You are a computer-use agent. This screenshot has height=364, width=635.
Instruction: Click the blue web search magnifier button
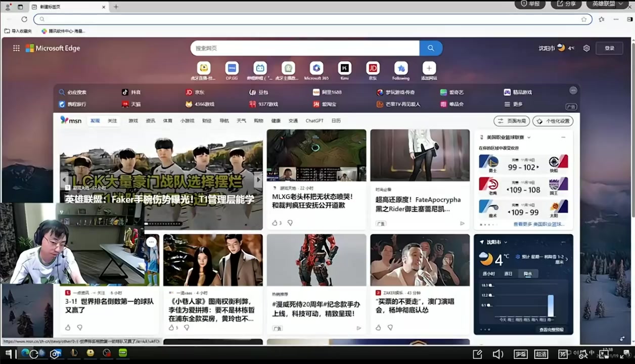pyautogui.click(x=431, y=48)
